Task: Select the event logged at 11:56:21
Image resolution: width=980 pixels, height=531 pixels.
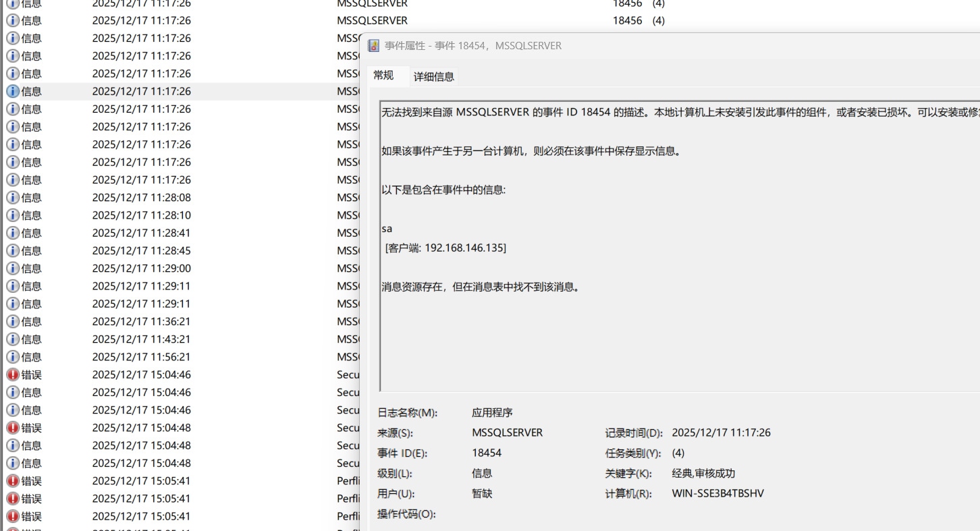Action: pos(141,357)
